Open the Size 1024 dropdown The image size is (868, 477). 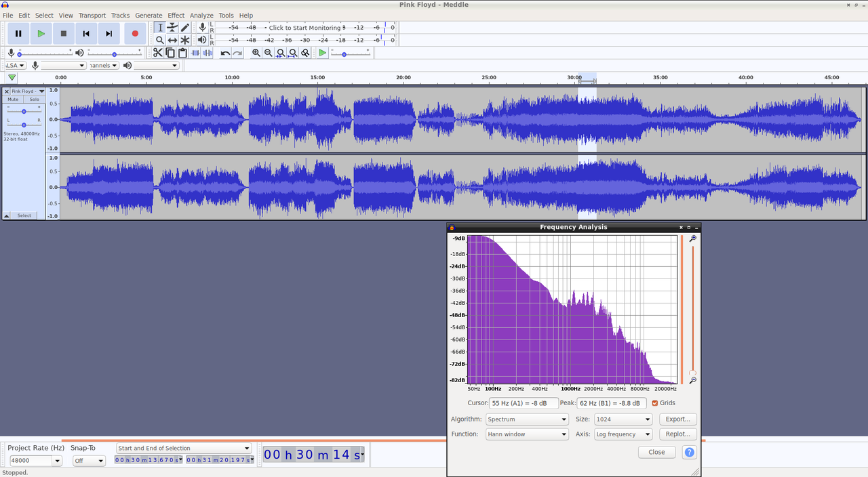pos(623,419)
